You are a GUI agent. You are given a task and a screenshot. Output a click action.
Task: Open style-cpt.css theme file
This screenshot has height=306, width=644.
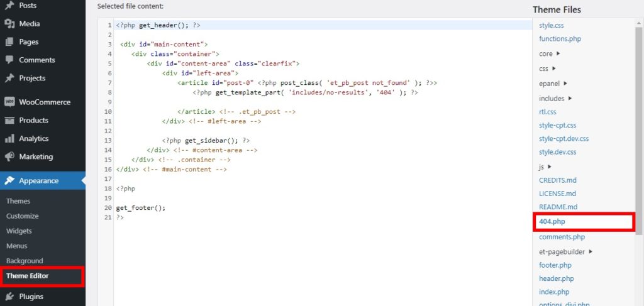point(557,125)
